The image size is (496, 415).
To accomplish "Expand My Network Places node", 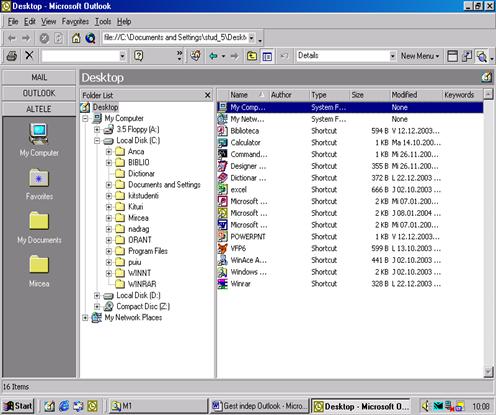I will tap(85, 318).
